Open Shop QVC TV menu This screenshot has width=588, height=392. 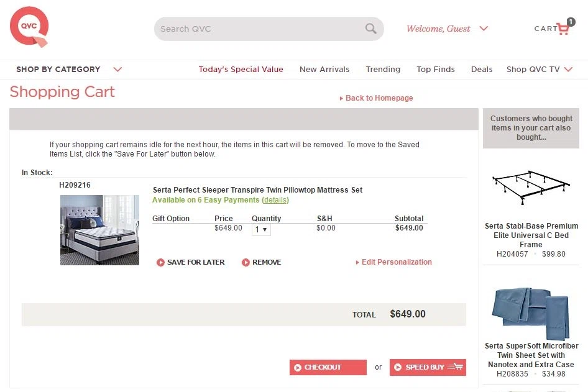(x=533, y=70)
